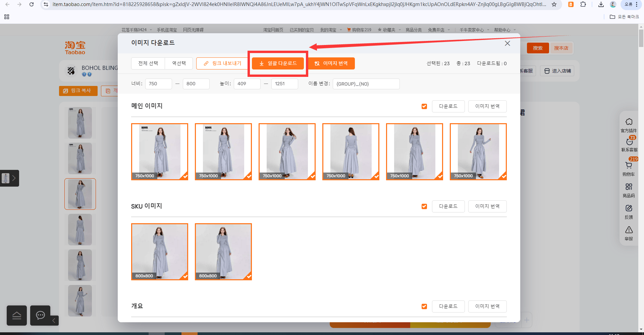
Task: Expand the 千牛卖家中心 dropdown
Action: 474,30
